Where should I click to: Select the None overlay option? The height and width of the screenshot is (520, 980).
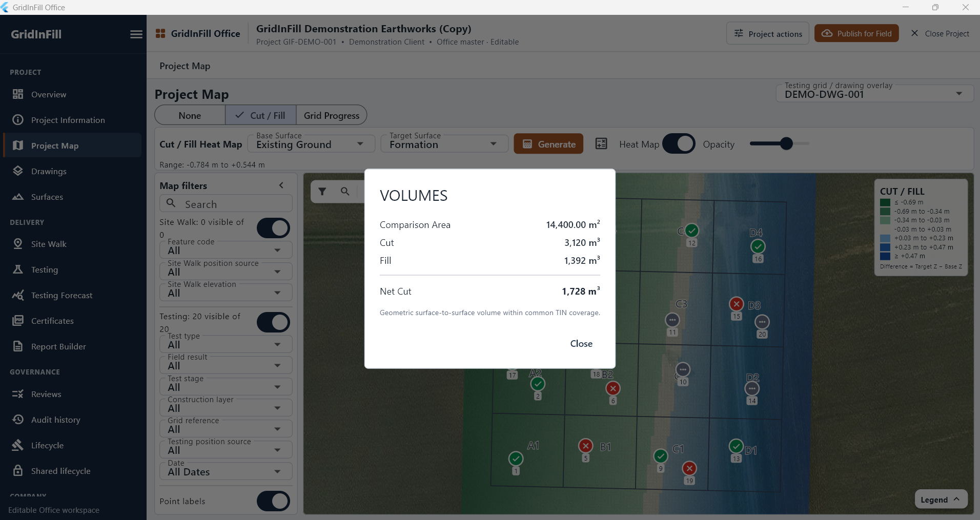[190, 115]
